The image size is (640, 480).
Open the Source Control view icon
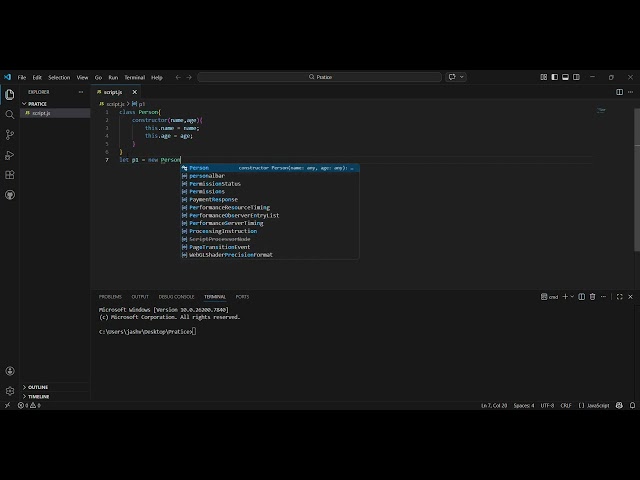(x=10, y=135)
